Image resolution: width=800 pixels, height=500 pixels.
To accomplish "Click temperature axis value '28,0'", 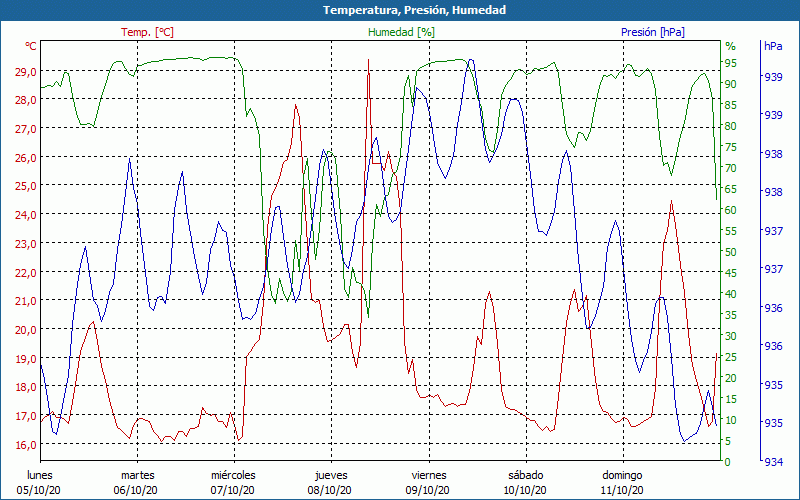I will click(x=26, y=100).
